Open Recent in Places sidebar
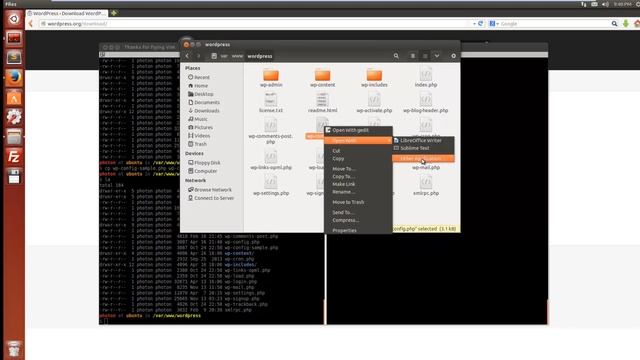Screen dimensions: 640x360 [x=199, y=77]
